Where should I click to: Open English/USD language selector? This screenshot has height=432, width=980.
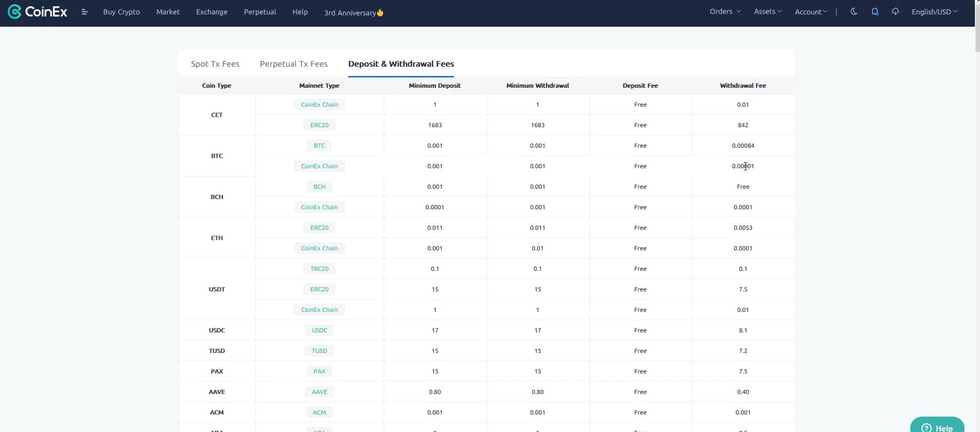pyautogui.click(x=934, y=12)
